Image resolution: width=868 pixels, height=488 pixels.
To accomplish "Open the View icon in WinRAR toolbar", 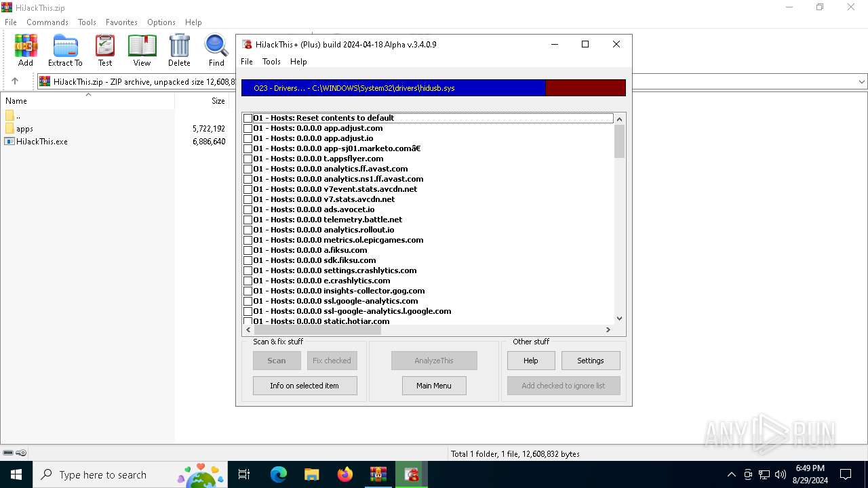I will click(x=142, y=50).
